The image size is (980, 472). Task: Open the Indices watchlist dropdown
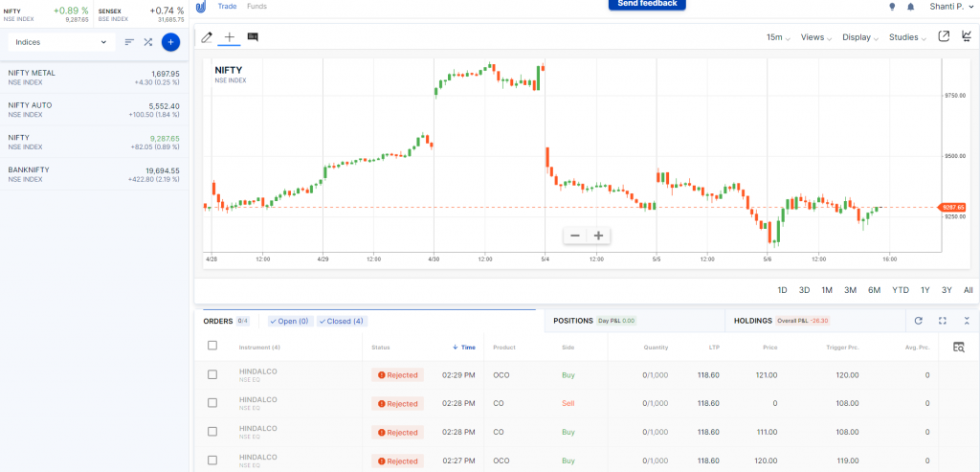coord(61,42)
